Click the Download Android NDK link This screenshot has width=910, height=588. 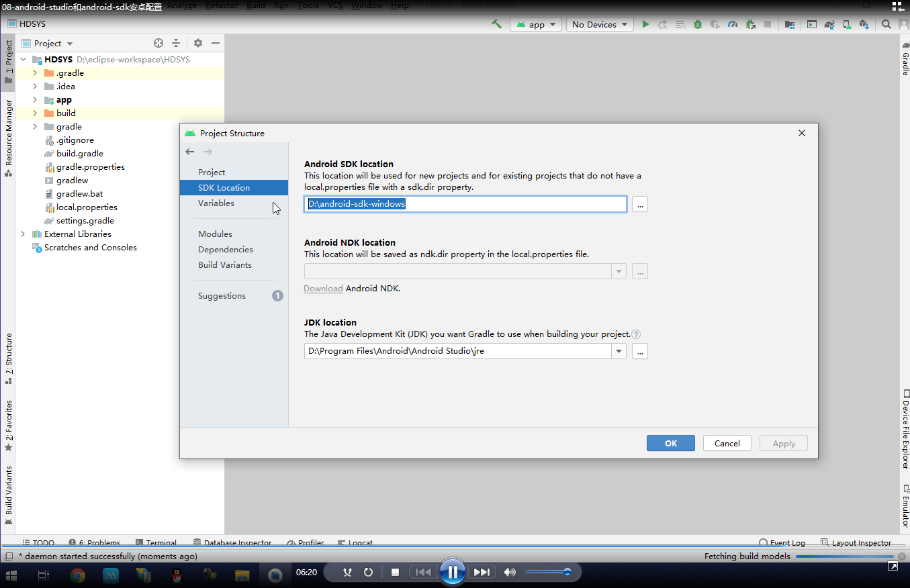click(323, 288)
